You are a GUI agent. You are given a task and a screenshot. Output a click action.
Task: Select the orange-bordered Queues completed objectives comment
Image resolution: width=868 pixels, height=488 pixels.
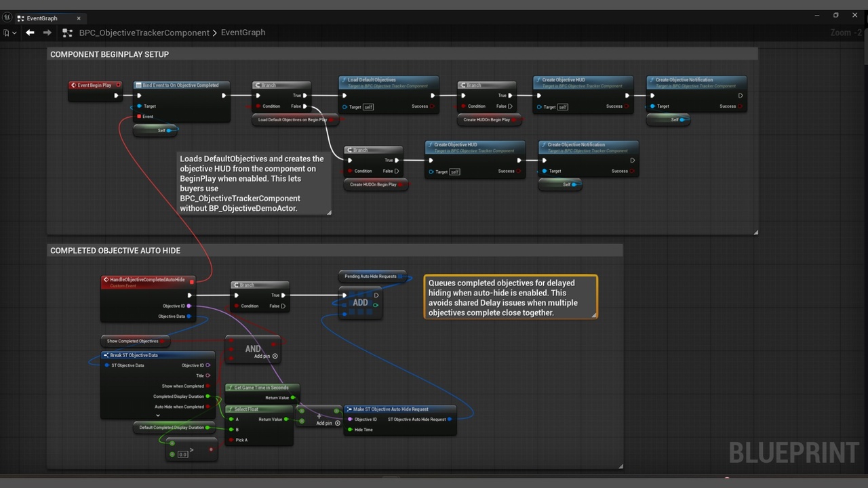[x=511, y=297]
